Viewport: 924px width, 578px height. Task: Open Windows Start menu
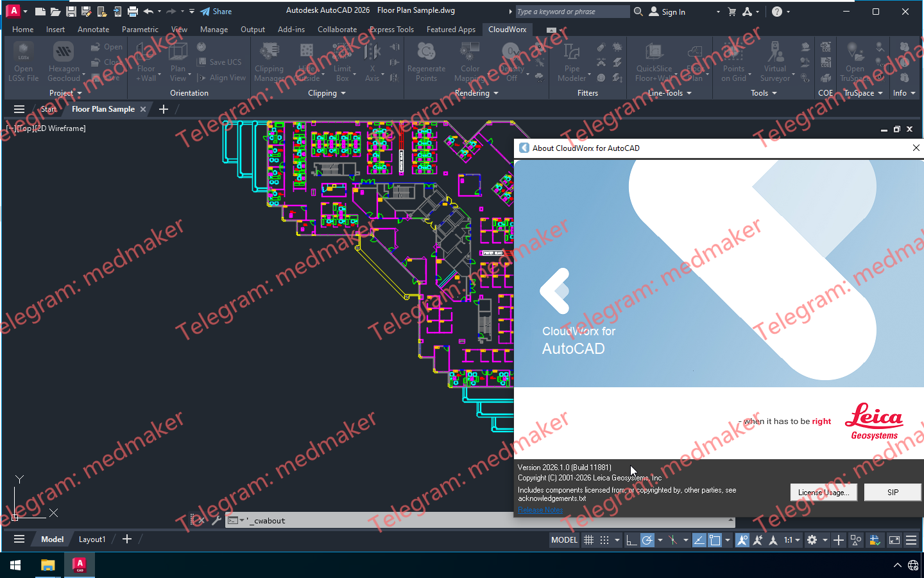point(15,565)
